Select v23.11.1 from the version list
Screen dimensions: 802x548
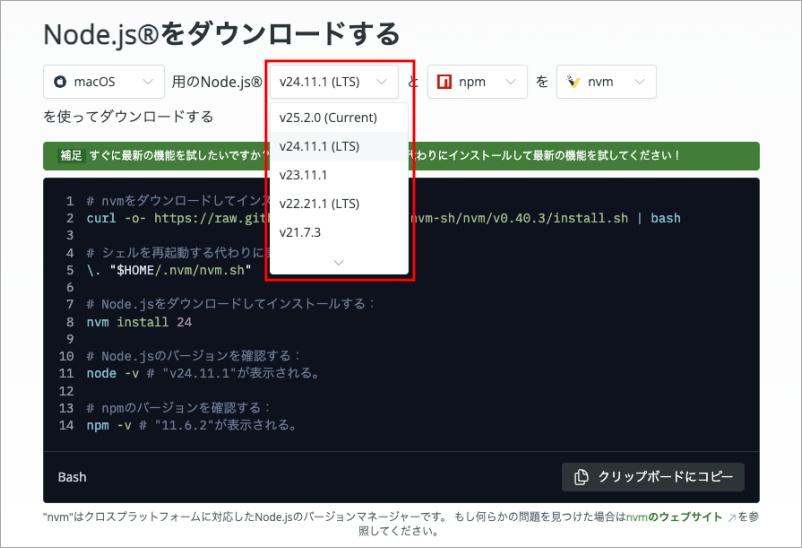(x=304, y=175)
